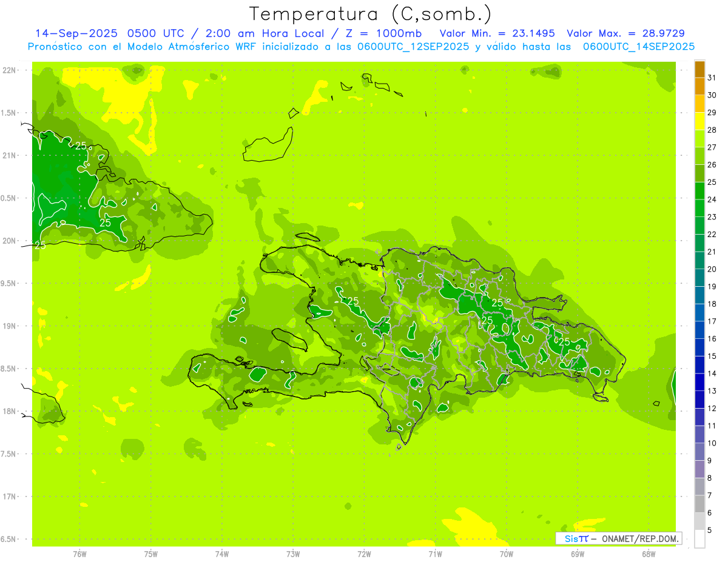
Task: Pick the gray swatch between 6 and 7
Action: (699, 504)
